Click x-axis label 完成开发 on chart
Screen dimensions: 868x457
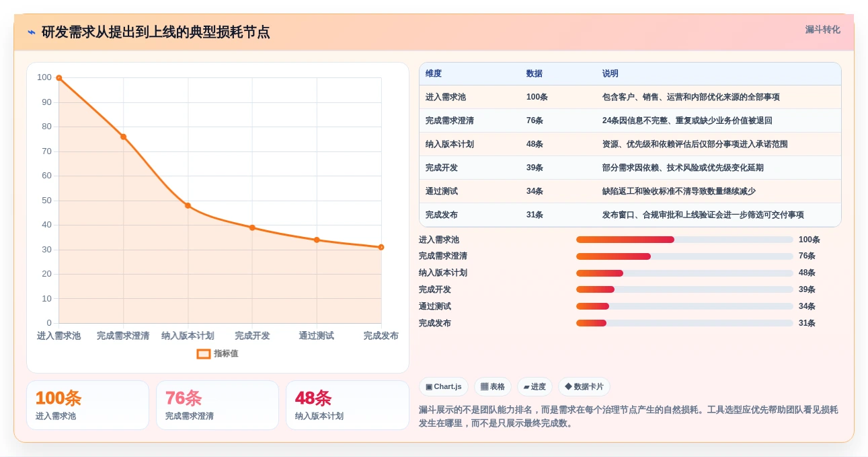252,335
